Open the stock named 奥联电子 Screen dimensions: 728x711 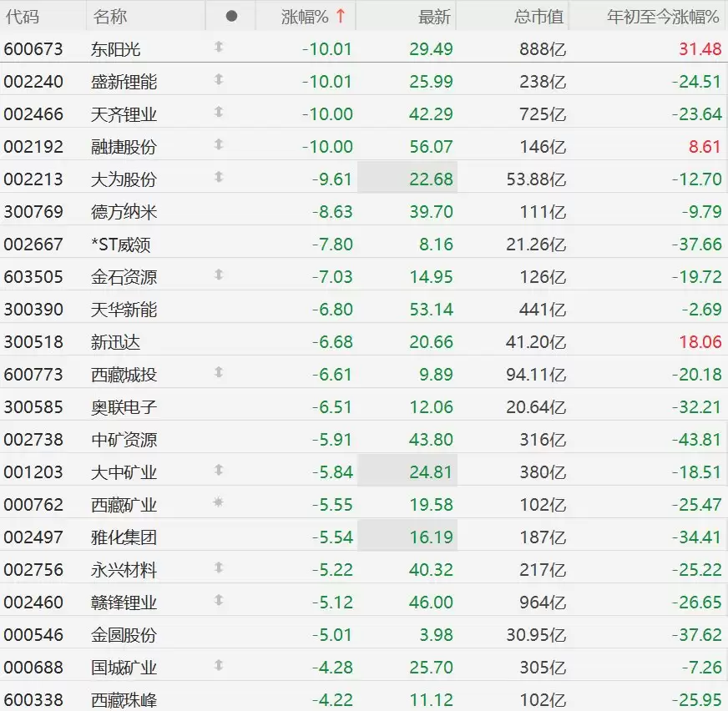tap(124, 407)
